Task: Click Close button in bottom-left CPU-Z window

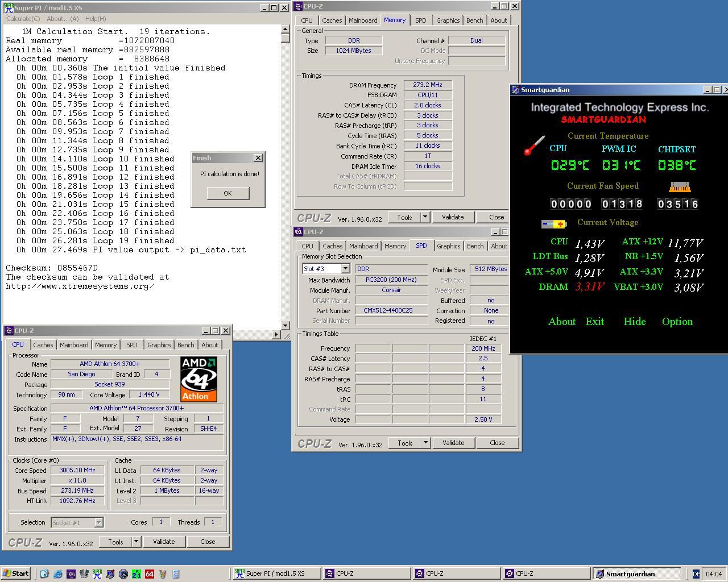Action: 208,542
